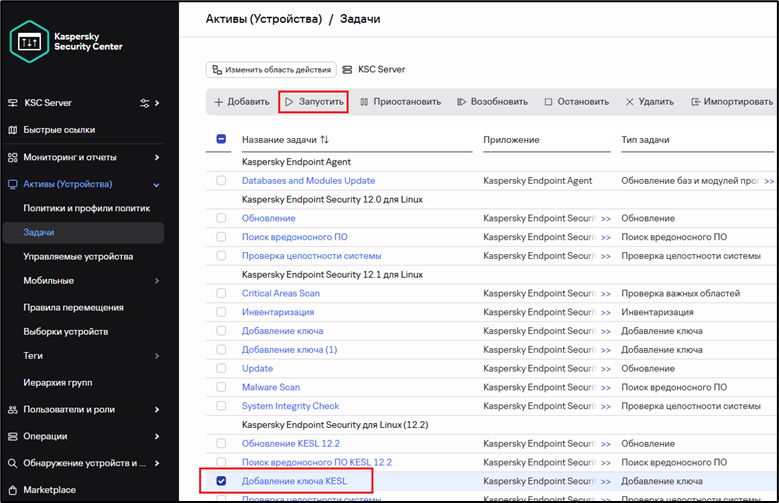Click Изменить область действия button

point(271,70)
